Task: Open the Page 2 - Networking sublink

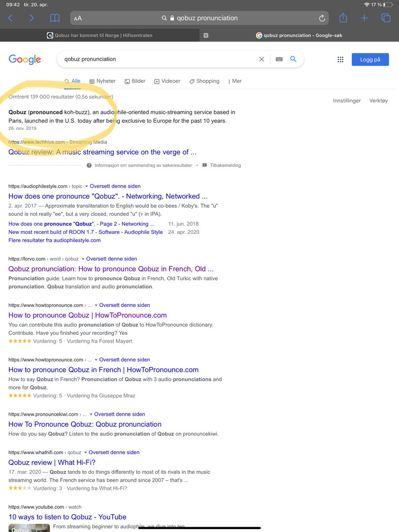Action: 81,224
